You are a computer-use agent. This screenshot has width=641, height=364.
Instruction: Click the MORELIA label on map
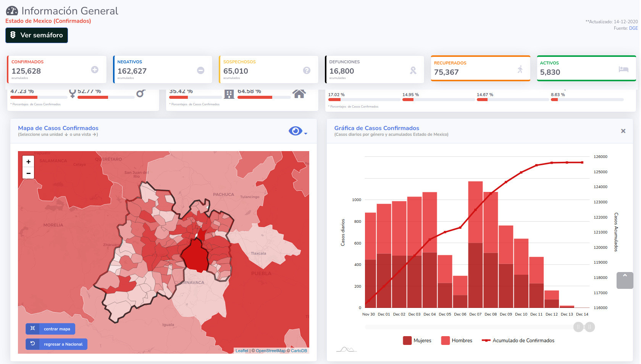pyautogui.click(x=53, y=225)
